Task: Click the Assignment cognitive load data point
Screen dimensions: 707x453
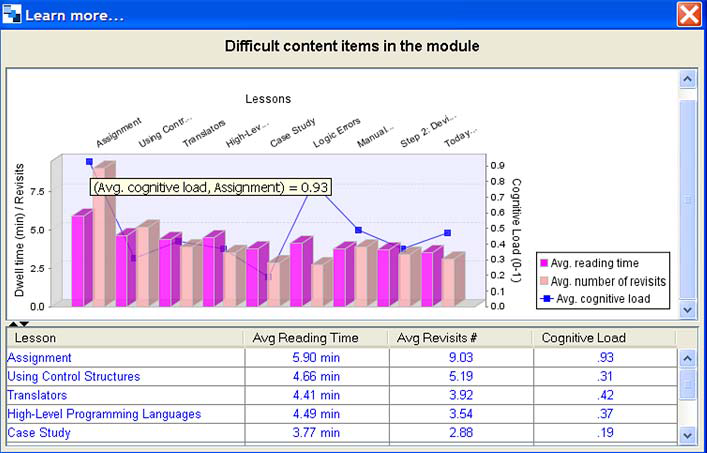Action: pyautogui.click(x=89, y=161)
